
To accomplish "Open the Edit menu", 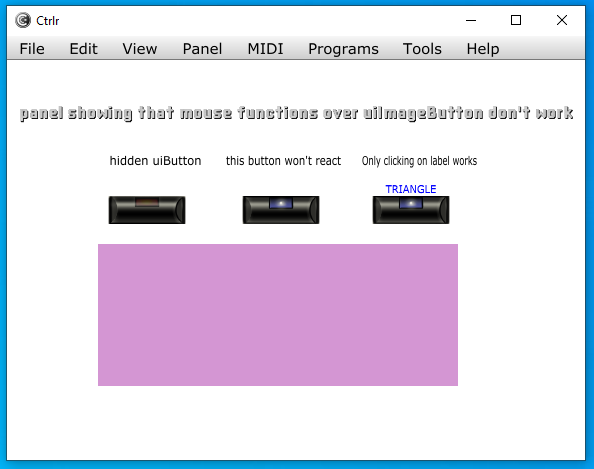I will tap(83, 49).
